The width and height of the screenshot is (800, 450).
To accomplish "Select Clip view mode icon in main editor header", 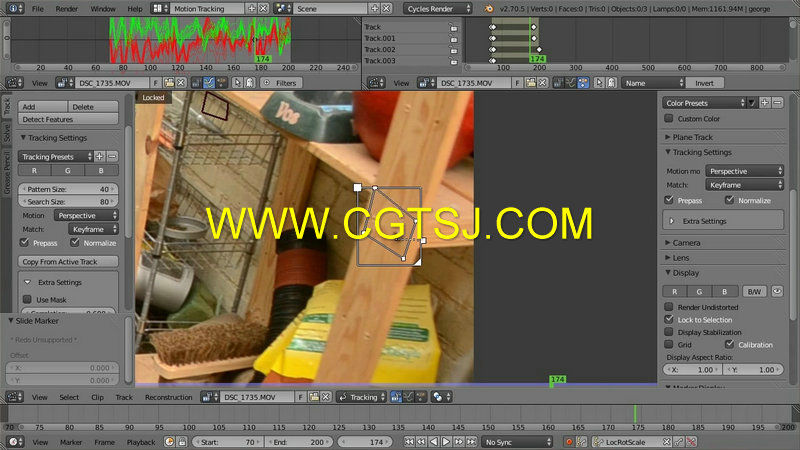I will pos(396,397).
